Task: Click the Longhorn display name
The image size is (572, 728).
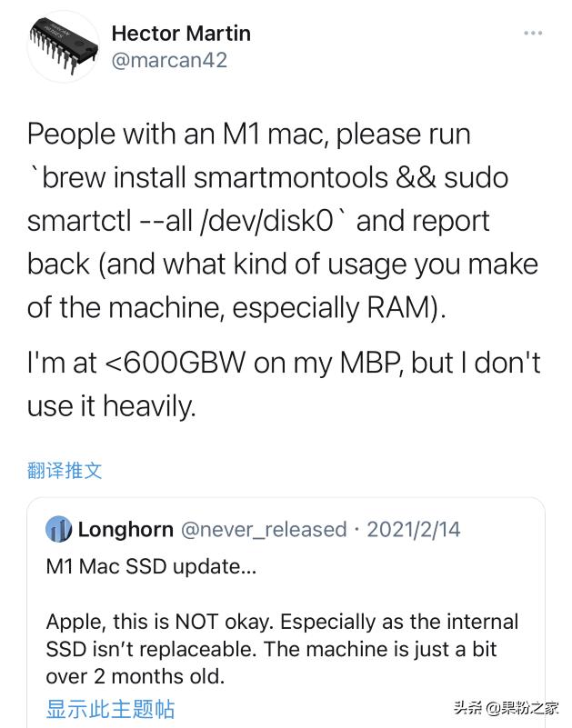Action: [116, 530]
